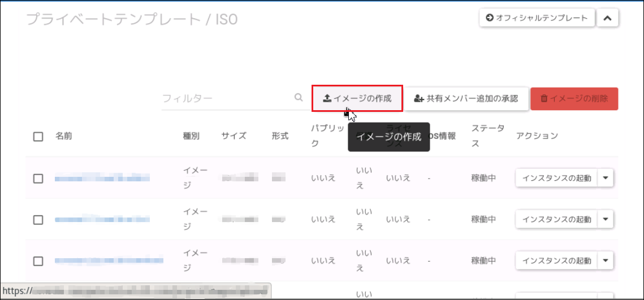Open third row action dropdown arrow

pos(606,260)
